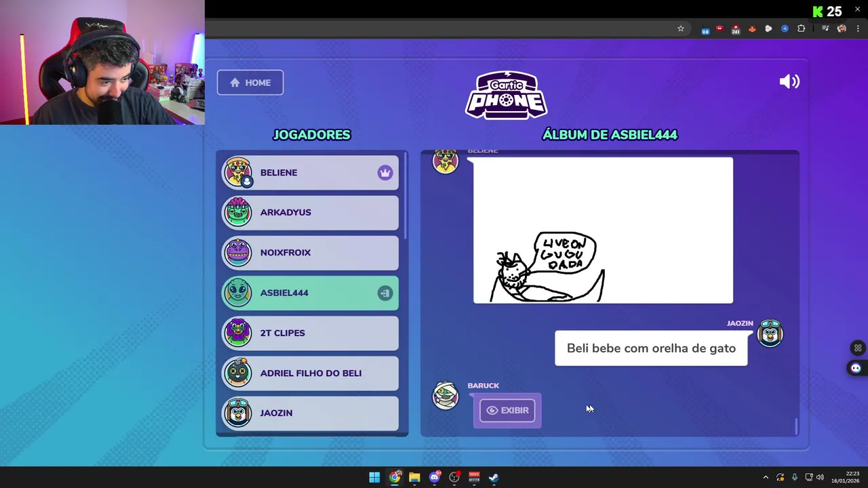The image size is (868, 488).
Task: Click the "Beli bebe com orelha de gato" bubble
Action: click(x=651, y=348)
